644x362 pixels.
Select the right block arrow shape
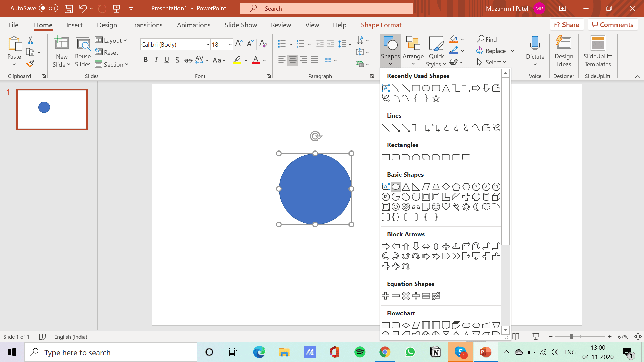coord(386,246)
